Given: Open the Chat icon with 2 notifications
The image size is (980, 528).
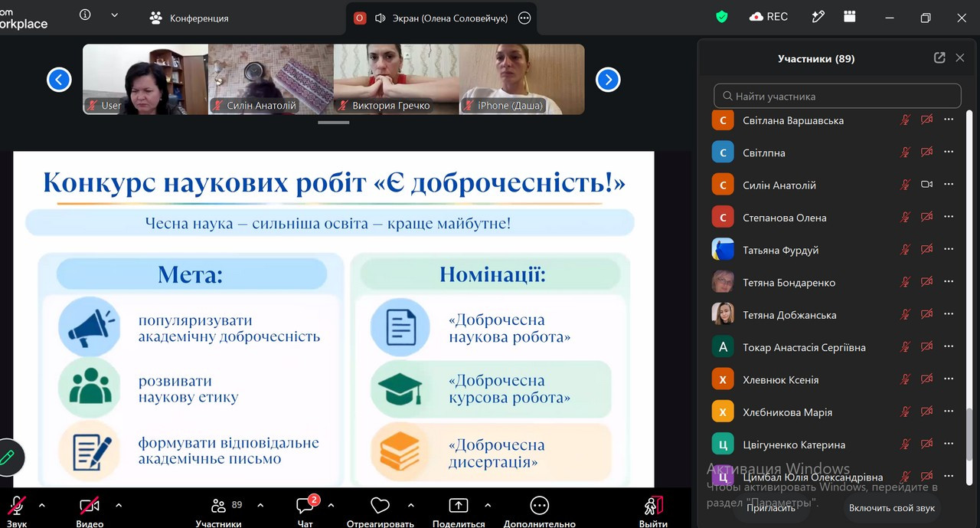Looking at the screenshot, I should pyautogui.click(x=305, y=507).
